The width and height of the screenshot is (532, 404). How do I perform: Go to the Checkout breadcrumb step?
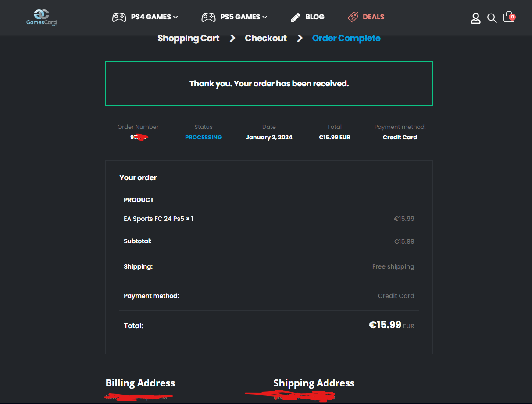pyautogui.click(x=266, y=38)
